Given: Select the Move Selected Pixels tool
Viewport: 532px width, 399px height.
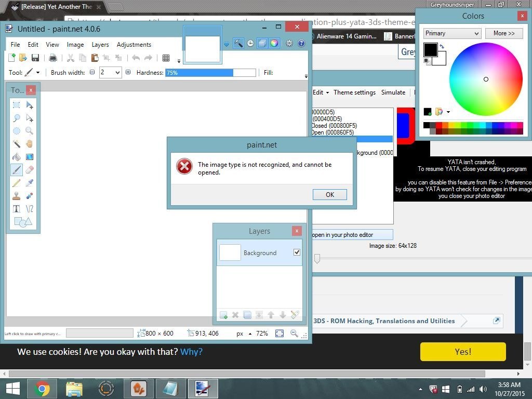Looking at the screenshot, I should click(30, 105).
